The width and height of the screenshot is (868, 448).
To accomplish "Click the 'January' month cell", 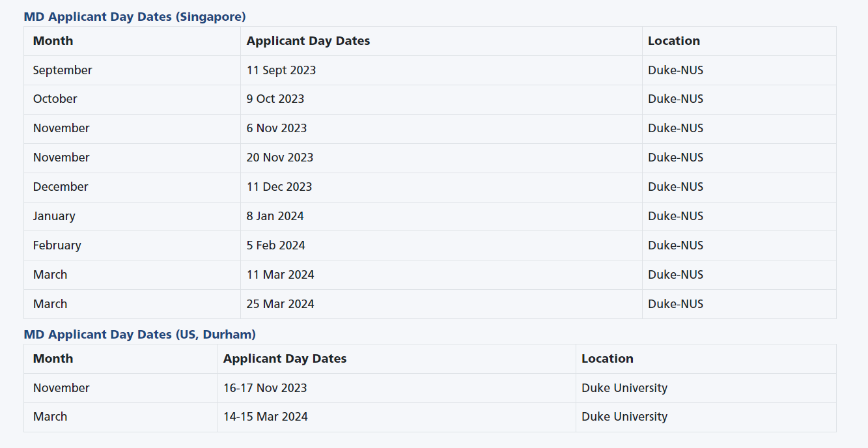I will tap(54, 216).
